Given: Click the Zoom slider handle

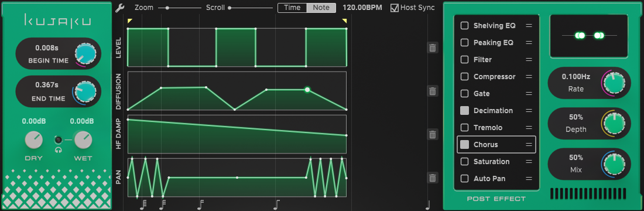Looking at the screenshot, I should coord(167,8).
